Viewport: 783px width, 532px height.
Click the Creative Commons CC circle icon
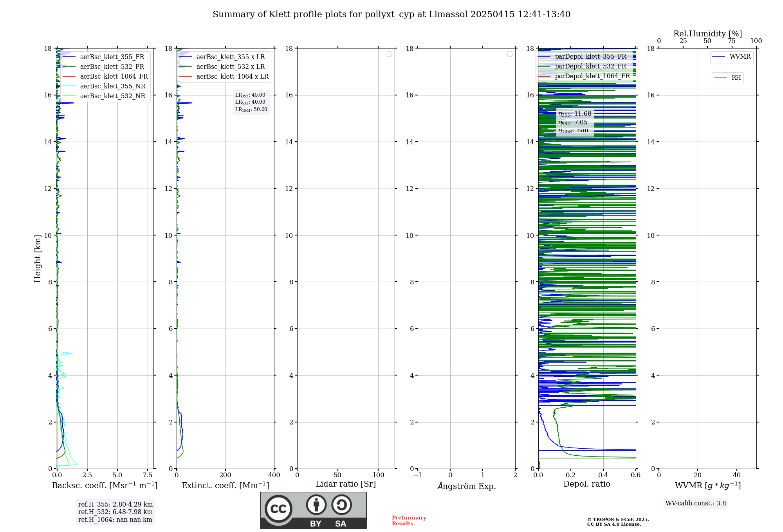(x=278, y=509)
